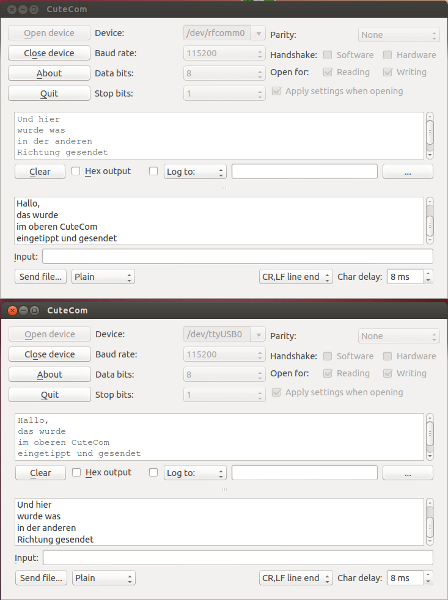Click Close device in bottom CuteCom window
The image size is (448, 600).
49,354
